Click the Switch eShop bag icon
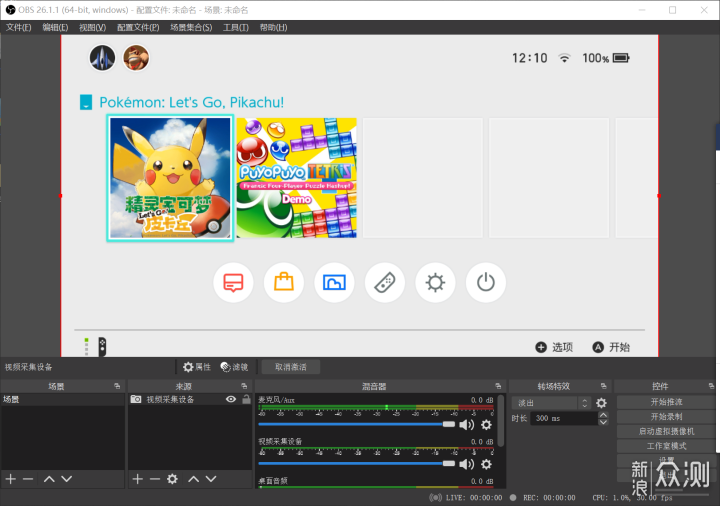Image resolution: width=720 pixels, height=506 pixels. (x=284, y=282)
